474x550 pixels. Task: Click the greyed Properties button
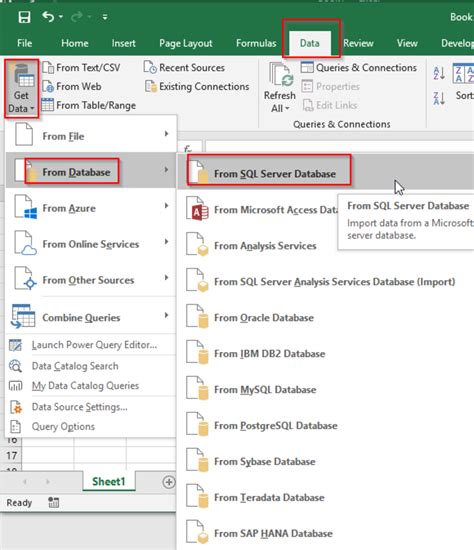click(x=331, y=86)
